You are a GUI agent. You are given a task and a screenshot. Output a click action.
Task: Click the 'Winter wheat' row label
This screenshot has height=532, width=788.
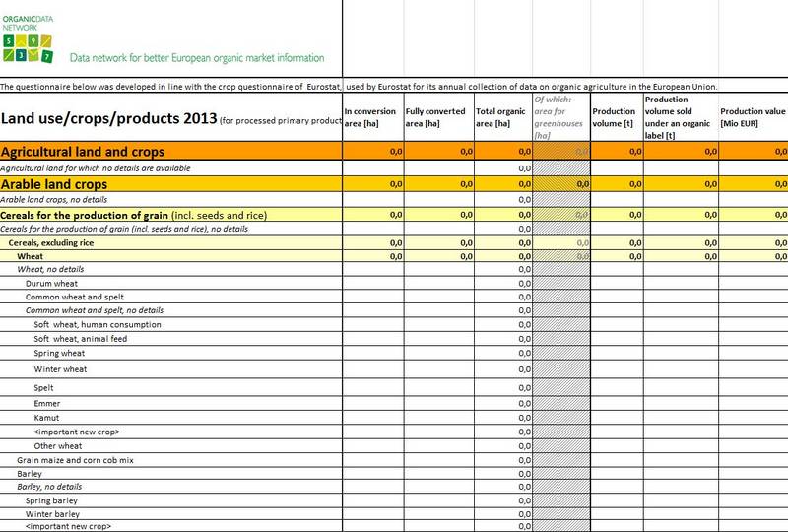coord(60,369)
